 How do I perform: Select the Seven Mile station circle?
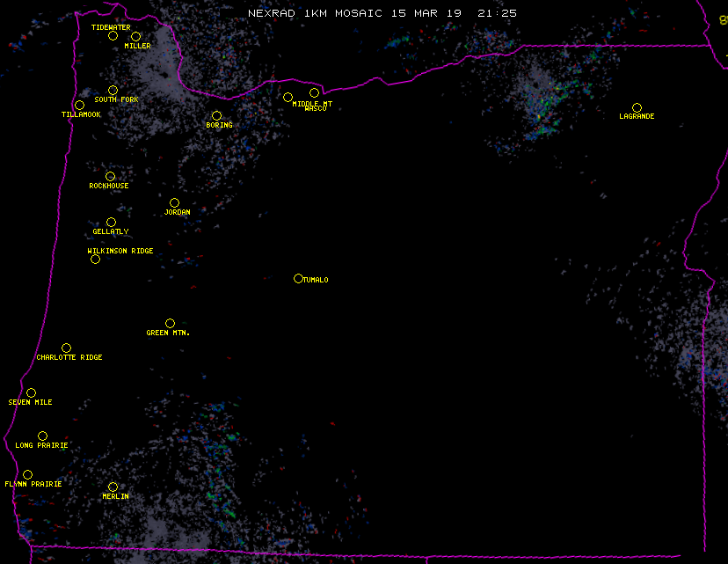(31, 393)
